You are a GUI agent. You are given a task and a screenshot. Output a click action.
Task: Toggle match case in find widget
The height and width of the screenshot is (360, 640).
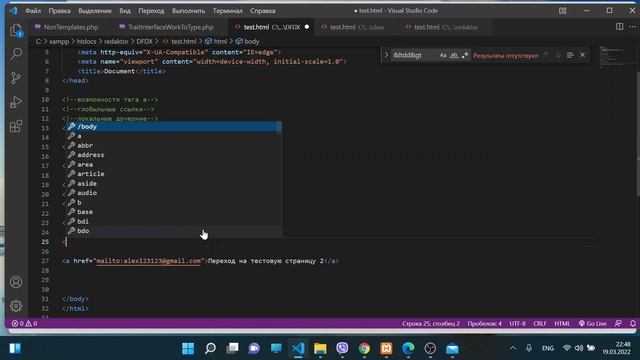(443, 55)
